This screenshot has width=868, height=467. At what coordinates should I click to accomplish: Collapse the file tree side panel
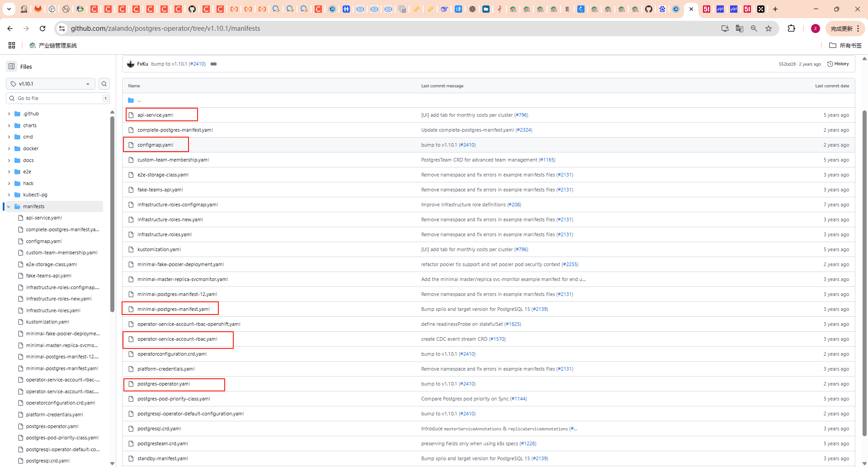(12, 67)
